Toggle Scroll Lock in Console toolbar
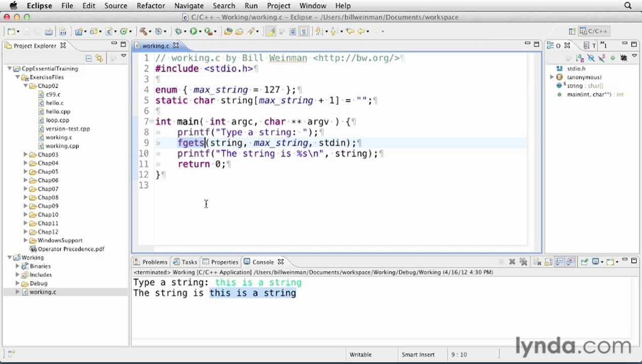 [x=548, y=262]
